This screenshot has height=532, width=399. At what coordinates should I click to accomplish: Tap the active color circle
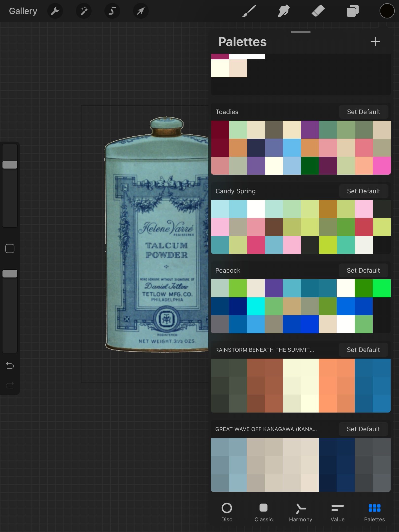click(x=387, y=11)
